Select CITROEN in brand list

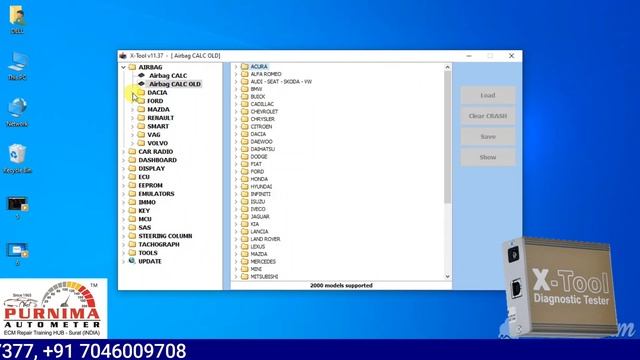point(261,127)
